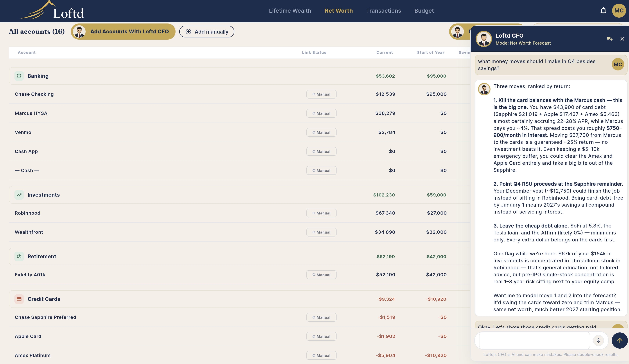Screen dimensions: 629x364
Task: Click the Start of Year column header
Action: [x=431, y=52]
